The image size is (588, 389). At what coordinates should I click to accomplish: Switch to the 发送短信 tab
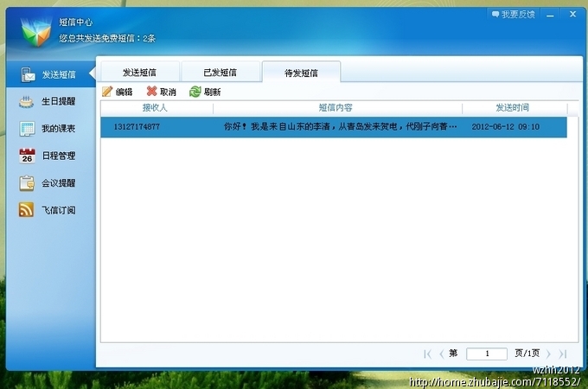(140, 72)
